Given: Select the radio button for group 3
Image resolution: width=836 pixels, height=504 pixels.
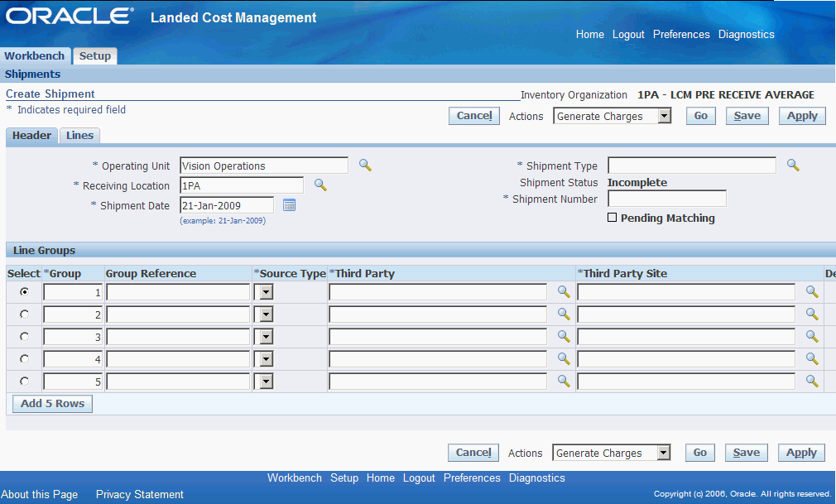Looking at the screenshot, I should coord(24,337).
